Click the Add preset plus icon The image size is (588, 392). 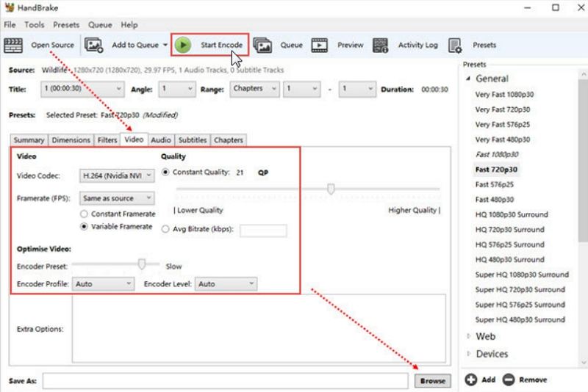click(471, 380)
